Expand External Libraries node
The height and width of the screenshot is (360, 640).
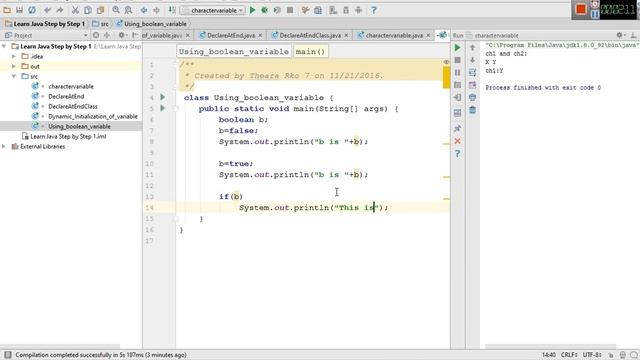[x=4, y=146]
